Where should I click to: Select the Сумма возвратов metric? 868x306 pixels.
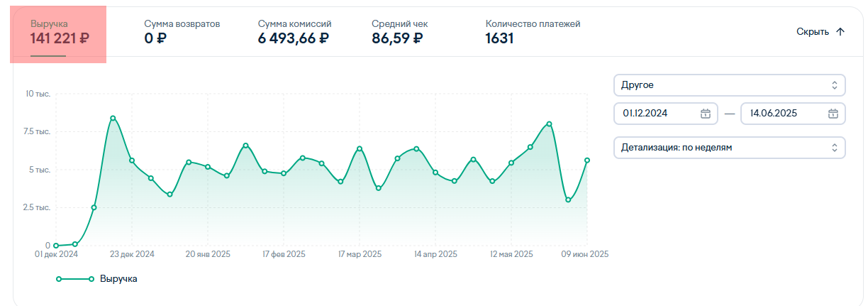coord(182,32)
